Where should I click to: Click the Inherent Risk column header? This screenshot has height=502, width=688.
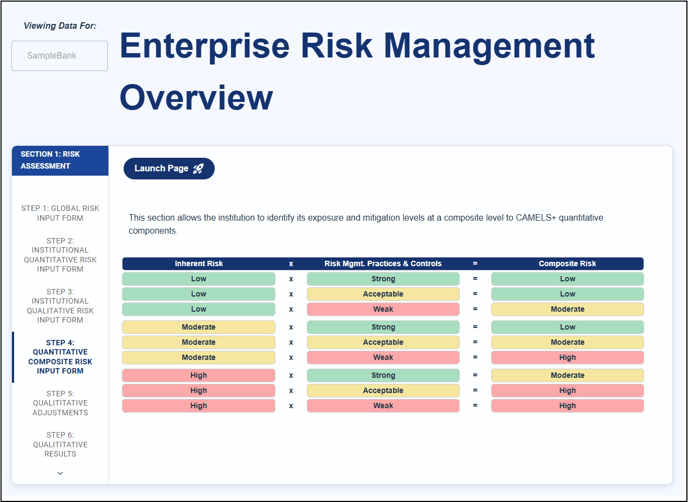coord(199,264)
